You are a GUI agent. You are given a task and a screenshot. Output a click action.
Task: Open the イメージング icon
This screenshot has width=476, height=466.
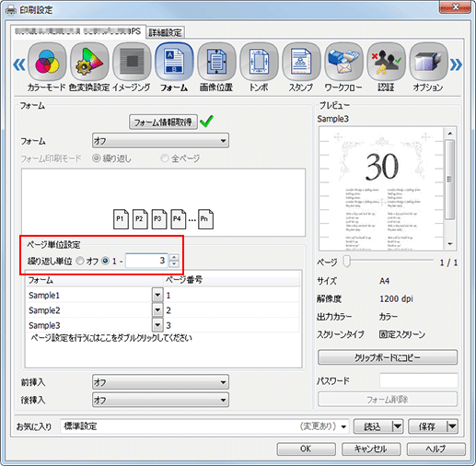132,62
